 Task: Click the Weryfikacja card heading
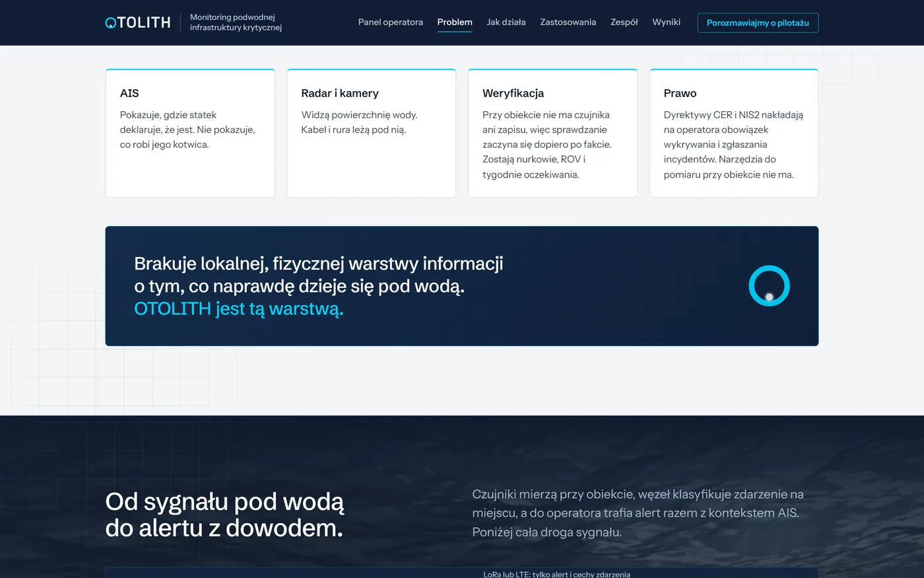pos(513,93)
